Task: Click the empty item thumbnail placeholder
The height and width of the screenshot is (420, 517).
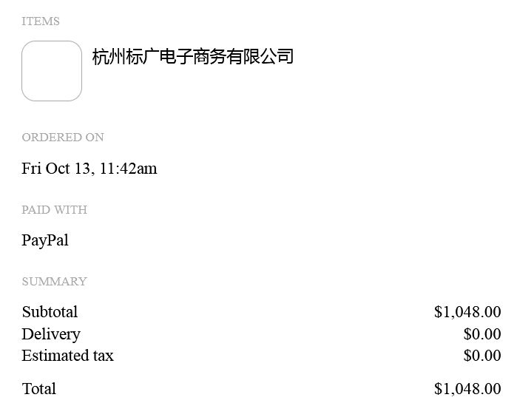Action: 52,71
